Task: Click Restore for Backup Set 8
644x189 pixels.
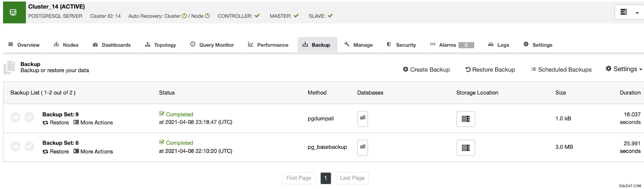Action: pos(56,151)
